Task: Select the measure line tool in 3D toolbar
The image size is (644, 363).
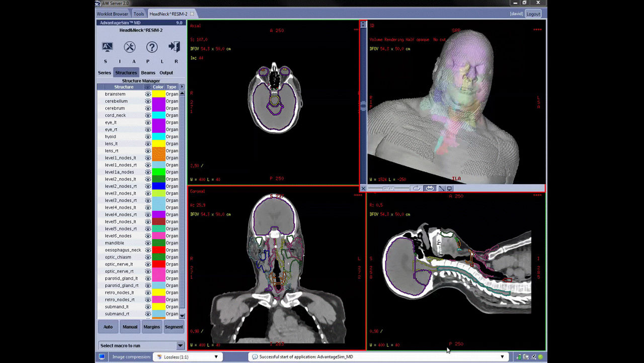Action: coord(441,188)
